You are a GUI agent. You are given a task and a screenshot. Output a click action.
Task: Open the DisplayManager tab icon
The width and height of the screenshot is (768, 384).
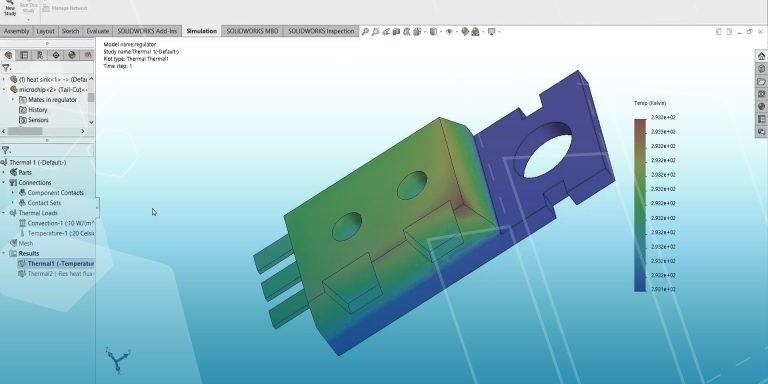72,55
